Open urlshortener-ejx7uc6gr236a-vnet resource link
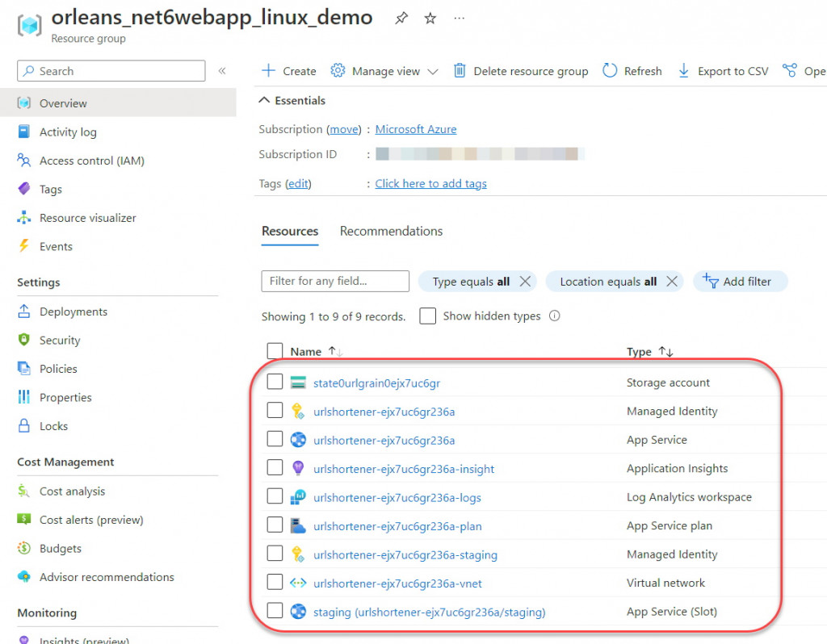The image size is (827, 644). pyautogui.click(x=397, y=583)
